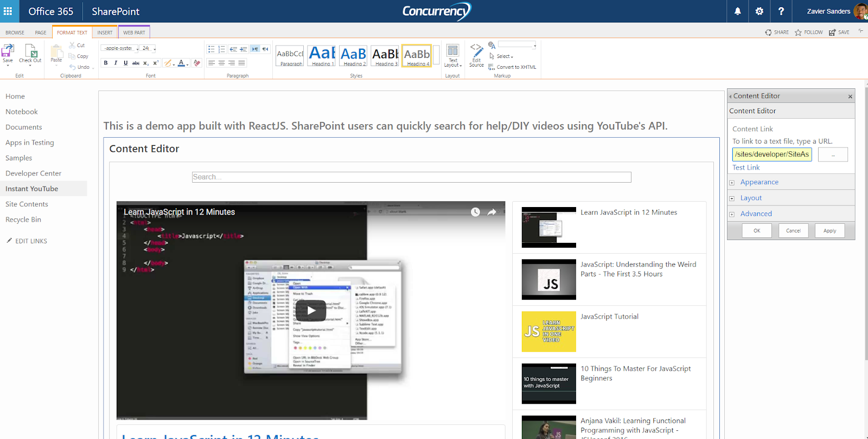
Task: Set right-to-left text direction
Action: (x=265, y=49)
